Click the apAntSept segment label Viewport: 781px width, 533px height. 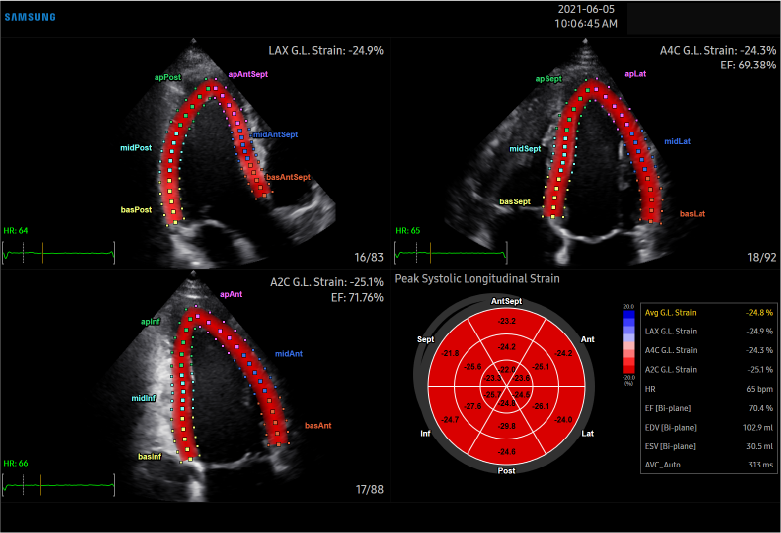tap(248, 74)
